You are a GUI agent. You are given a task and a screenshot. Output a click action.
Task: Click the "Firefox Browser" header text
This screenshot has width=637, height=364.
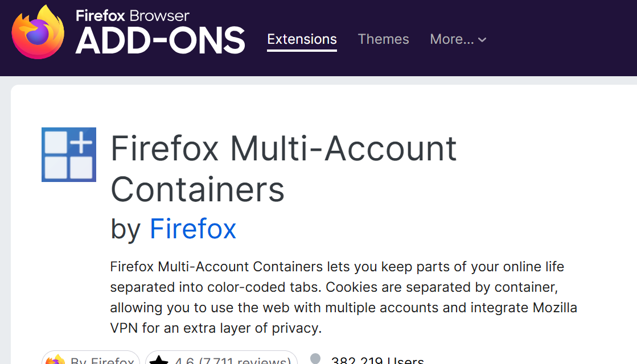[x=132, y=15]
